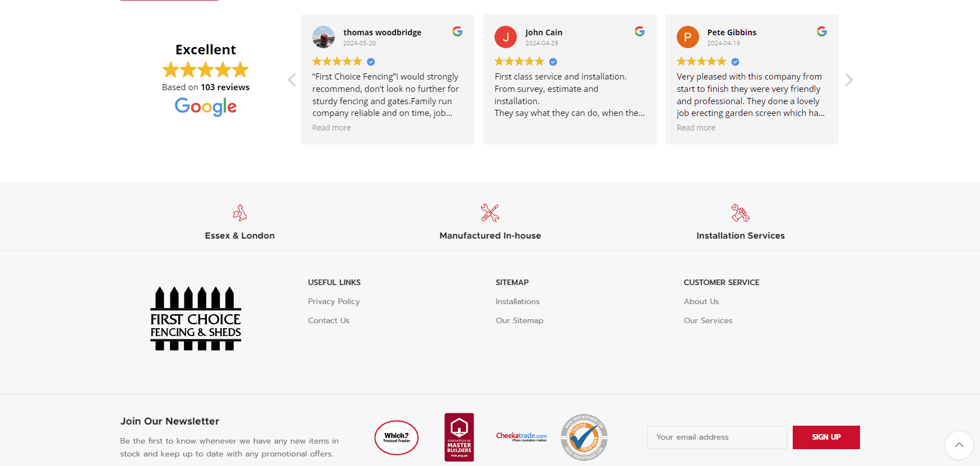This screenshot has width=980, height=466.
Task: Click the Essex & London map icon
Action: pyautogui.click(x=240, y=213)
